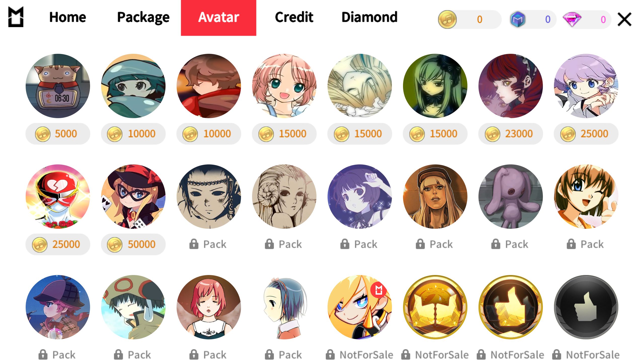Image resolution: width=644 pixels, height=362 pixels.
Task: Pick the green-haired girl avatar
Action: pyautogui.click(x=435, y=86)
